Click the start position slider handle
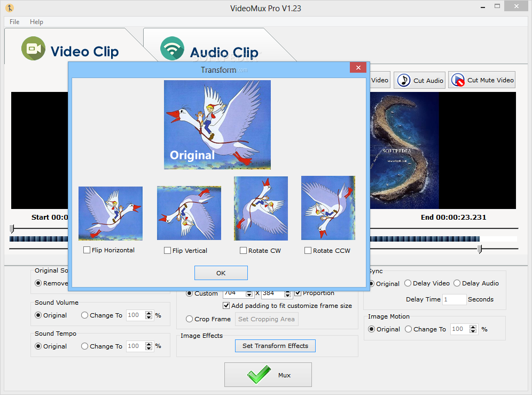The width and height of the screenshot is (532, 395). click(12, 229)
